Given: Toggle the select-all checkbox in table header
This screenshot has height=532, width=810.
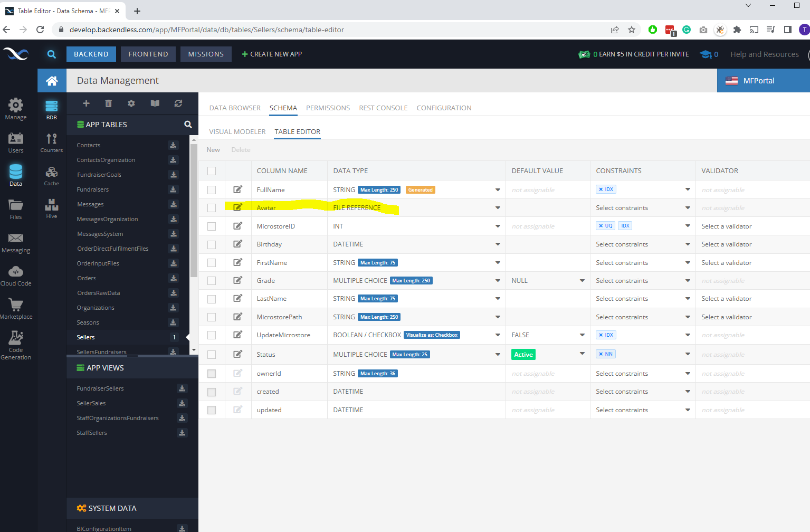Looking at the screenshot, I should (x=212, y=171).
